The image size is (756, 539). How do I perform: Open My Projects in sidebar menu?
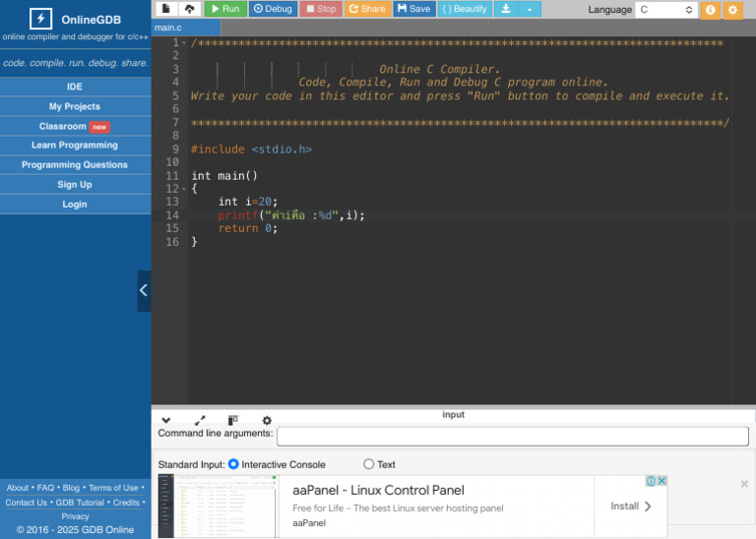point(75,106)
